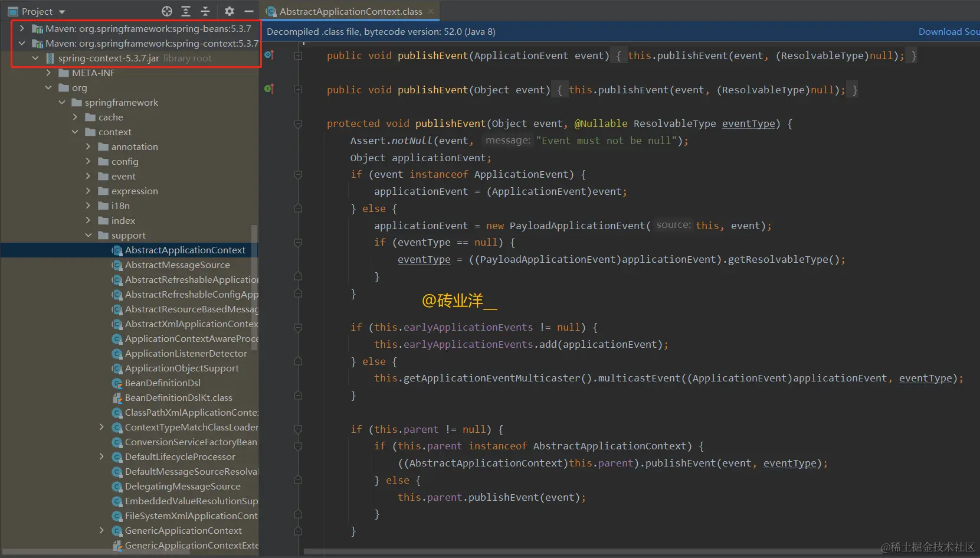Select ApplicationObjectSupport class
This screenshot has height=558, width=980.
pos(182,368)
